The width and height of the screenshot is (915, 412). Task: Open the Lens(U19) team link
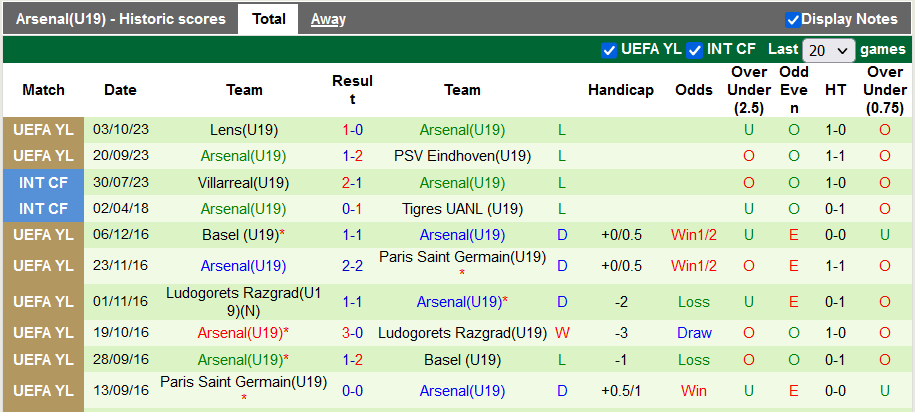(244, 130)
